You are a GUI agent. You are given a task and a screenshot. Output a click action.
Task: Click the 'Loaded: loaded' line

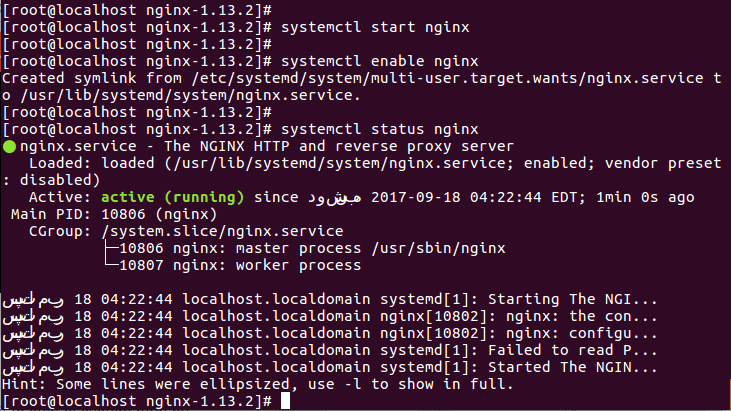coord(375,164)
